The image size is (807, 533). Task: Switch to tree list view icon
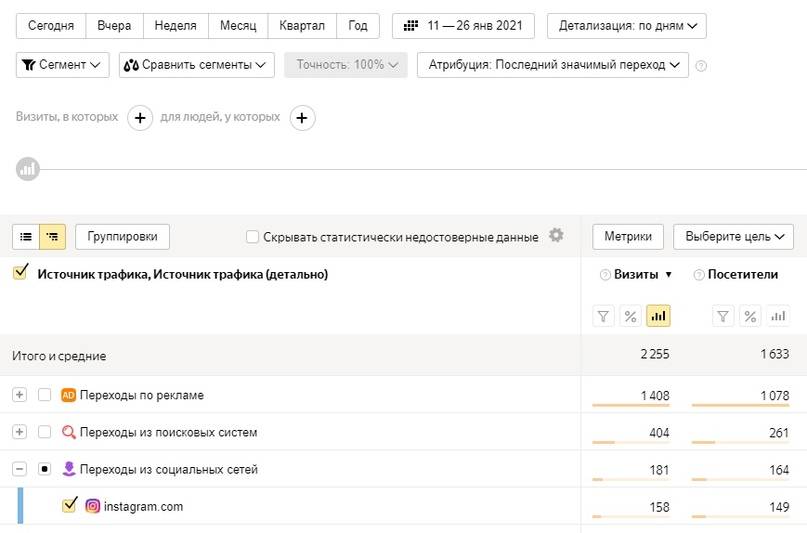[52, 237]
